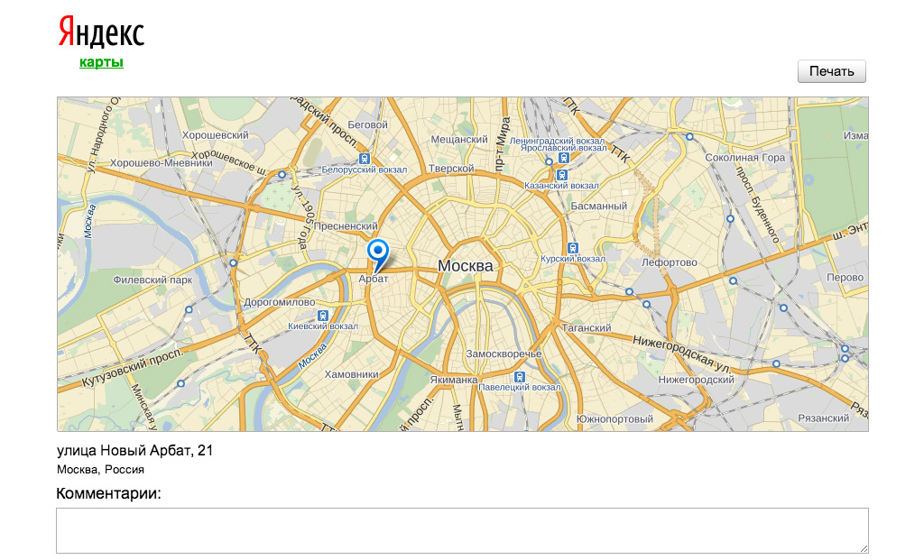Click the Курский вокзал train station icon
This screenshot has width=924, height=560.
click(572, 248)
